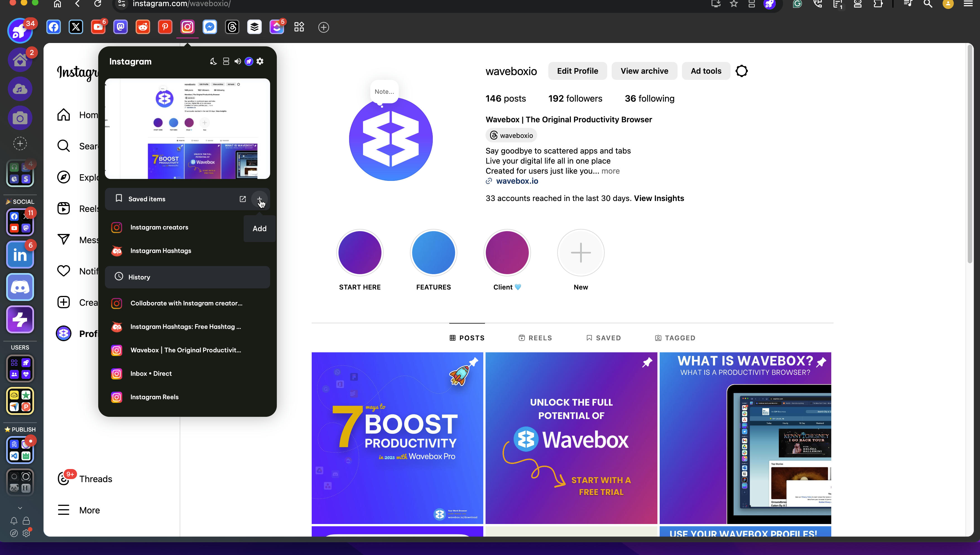Add a saved item with the plus button

[259, 199]
